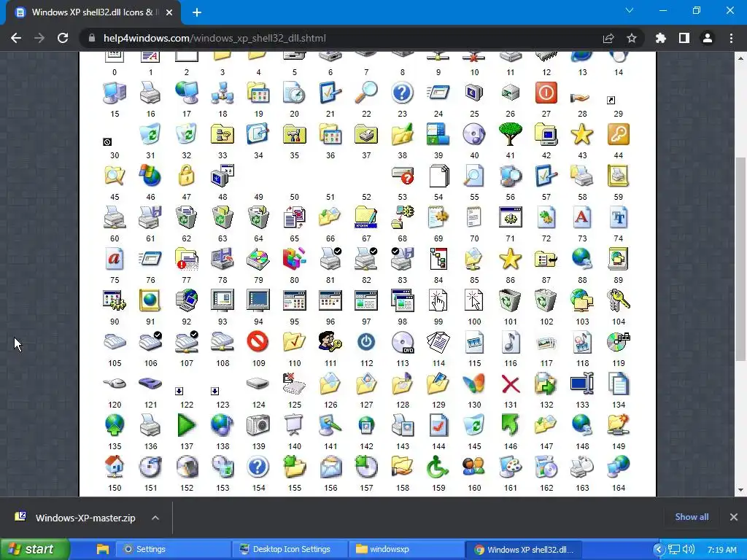Select the camera icon numbered 139

click(x=258, y=425)
